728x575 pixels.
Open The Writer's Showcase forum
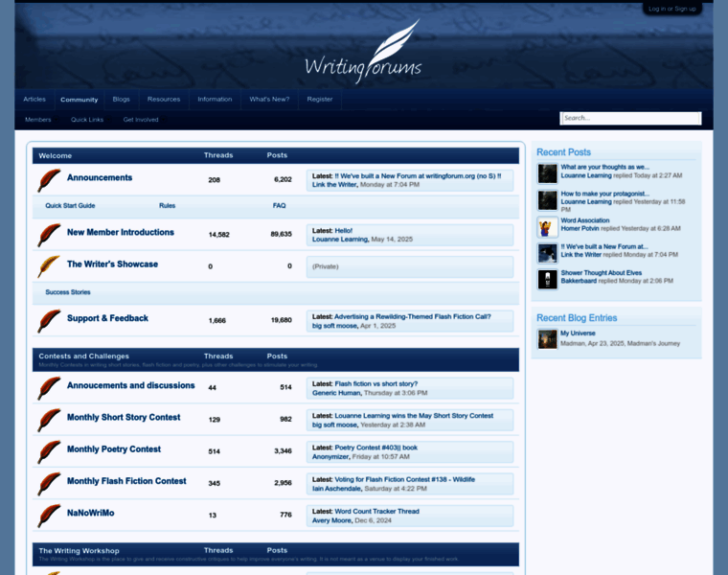[112, 264]
